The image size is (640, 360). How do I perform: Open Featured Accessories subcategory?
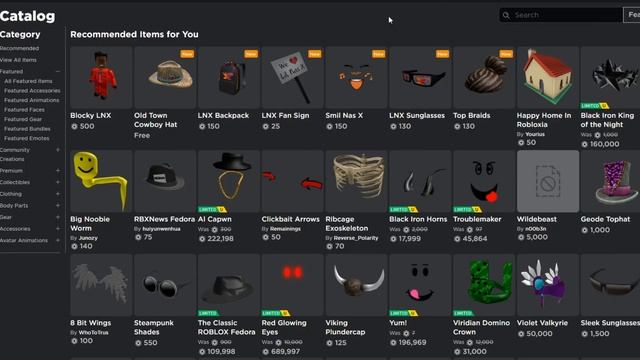click(x=32, y=91)
